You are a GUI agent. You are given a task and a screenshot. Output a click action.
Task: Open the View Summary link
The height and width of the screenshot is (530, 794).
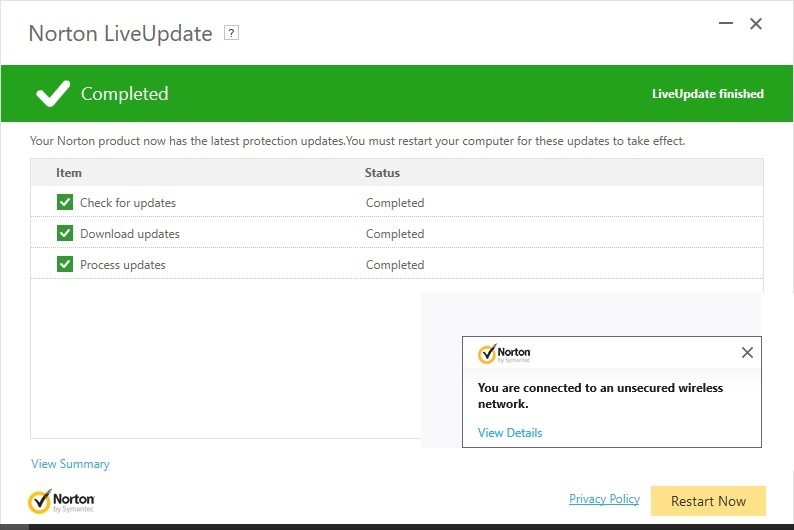(70, 464)
